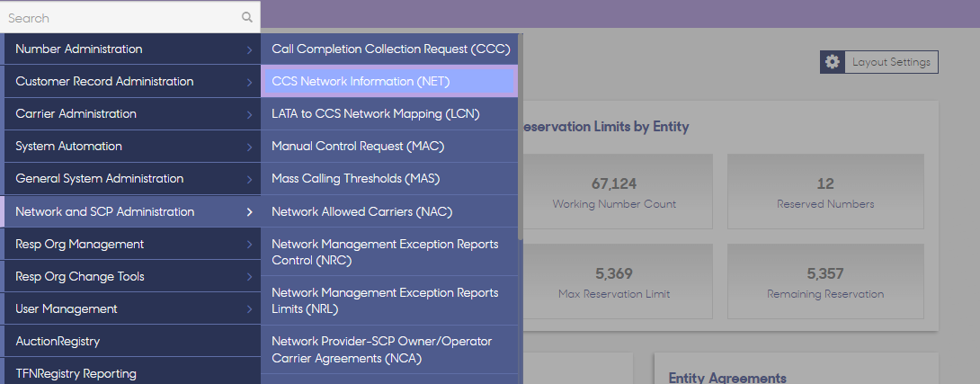The height and width of the screenshot is (384, 980).
Task: Choose CCS Network Information (NET)
Action: [x=389, y=81]
